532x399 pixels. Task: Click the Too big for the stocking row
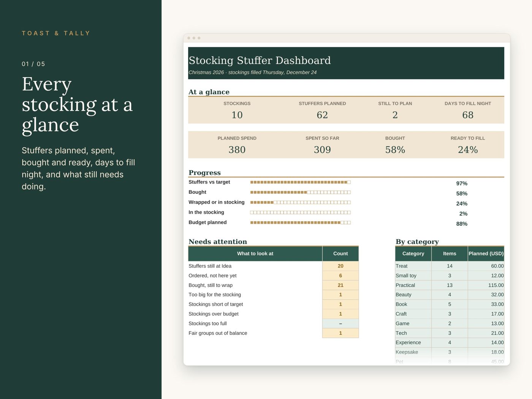click(x=274, y=294)
